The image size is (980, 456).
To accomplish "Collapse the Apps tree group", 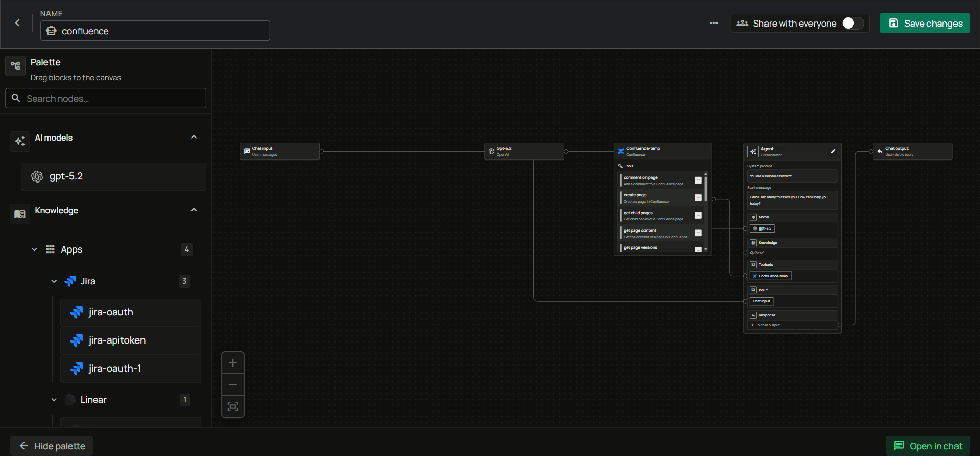I will pyautogui.click(x=34, y=249).
